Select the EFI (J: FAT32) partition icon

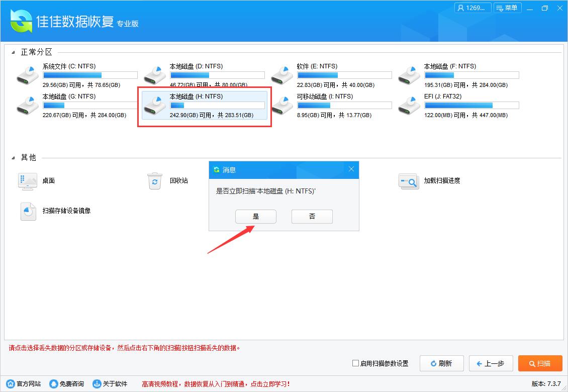[409, 105]
